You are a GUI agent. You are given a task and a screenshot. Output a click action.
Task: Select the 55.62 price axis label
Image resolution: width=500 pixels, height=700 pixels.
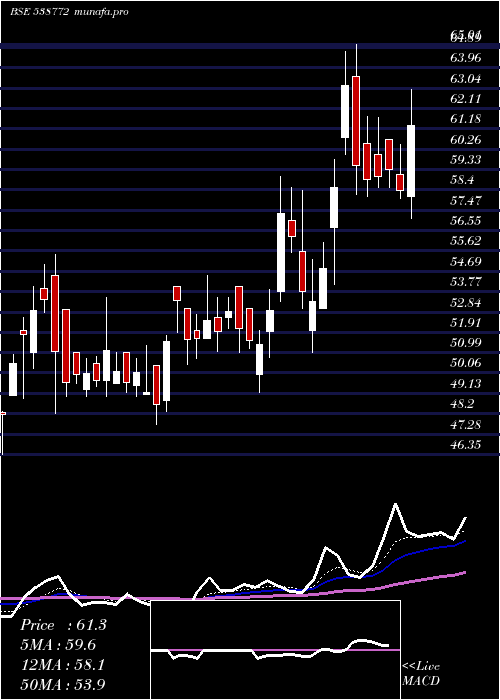coord(466,241)
